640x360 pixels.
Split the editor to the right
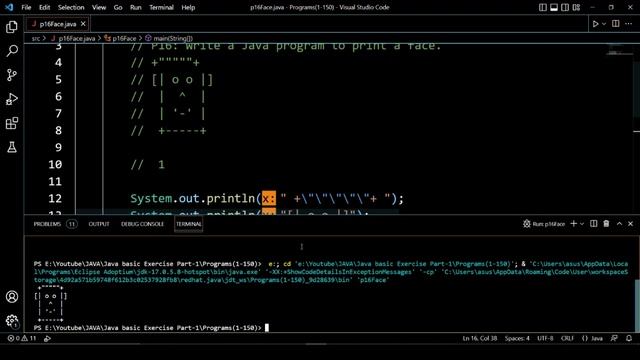(x=616, y=24)
